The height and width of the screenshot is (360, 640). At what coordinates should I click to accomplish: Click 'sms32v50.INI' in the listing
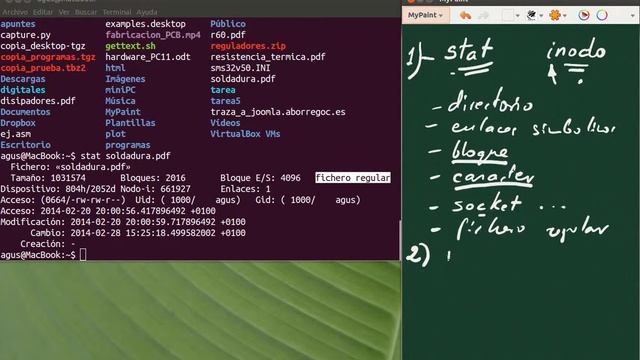pyautogui.click(x=240, y=68)
